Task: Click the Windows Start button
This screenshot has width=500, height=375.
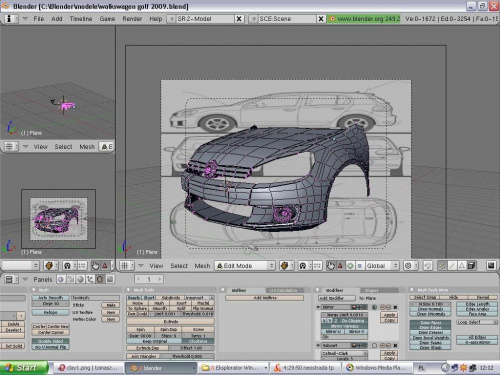Action: 23,368
